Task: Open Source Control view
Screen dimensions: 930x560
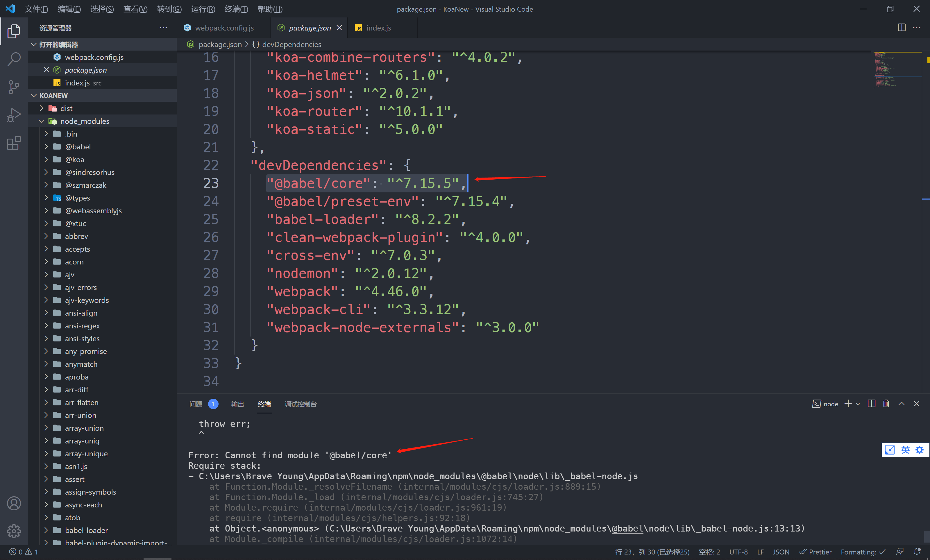Action: pyautogui.click(x=14, y=87)
